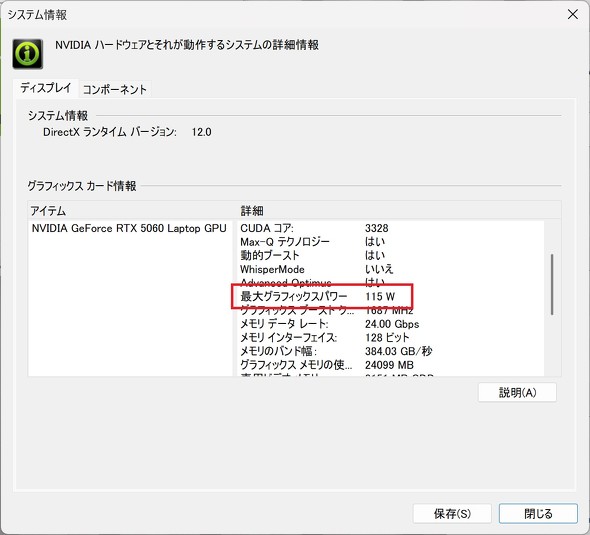Select the ディスプレイ tab
Image resolution: width=590 pixels, height=535 pixels.
pyautogui.click(x=46, y=88)
